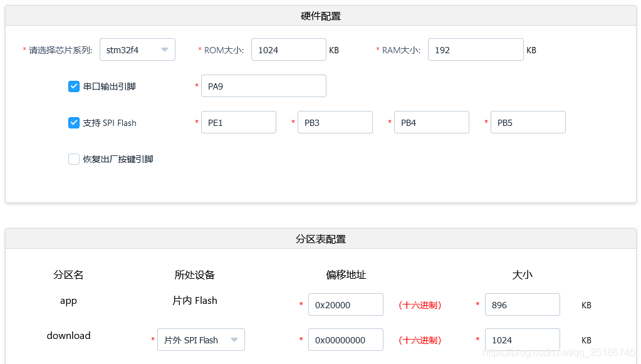Click the 分区名 column header
Viewport: 641px width, 364px height.
pyautogui.click(x=68, y=274)
